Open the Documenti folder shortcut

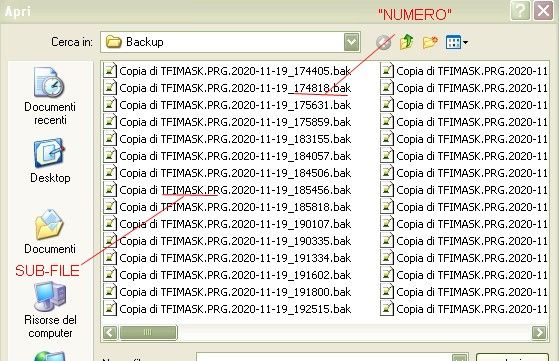click(50, 231)
